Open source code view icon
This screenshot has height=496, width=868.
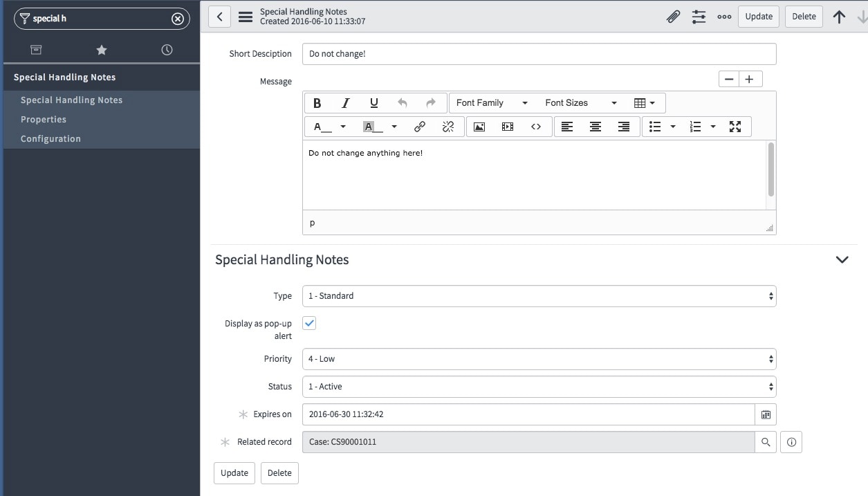click(x=536, y=127)
